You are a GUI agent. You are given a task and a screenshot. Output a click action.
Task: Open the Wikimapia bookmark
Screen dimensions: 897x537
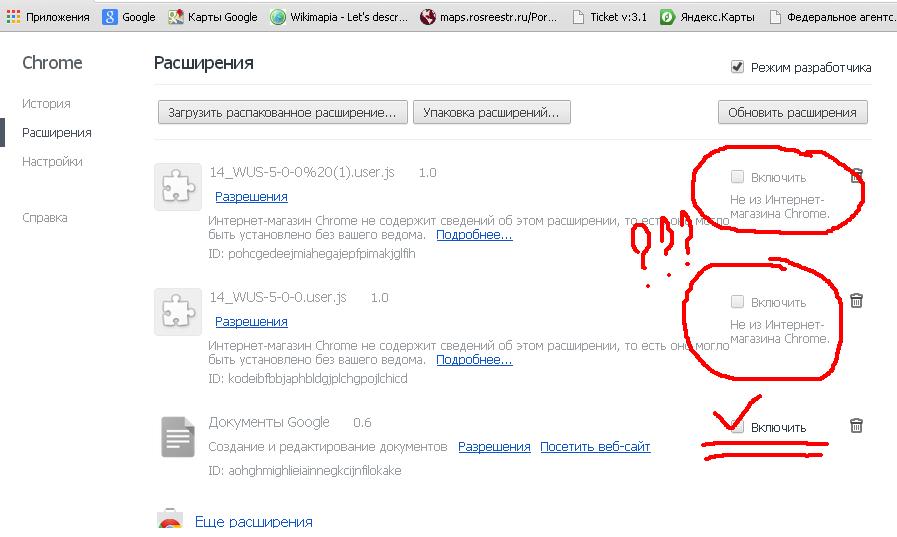339,17
